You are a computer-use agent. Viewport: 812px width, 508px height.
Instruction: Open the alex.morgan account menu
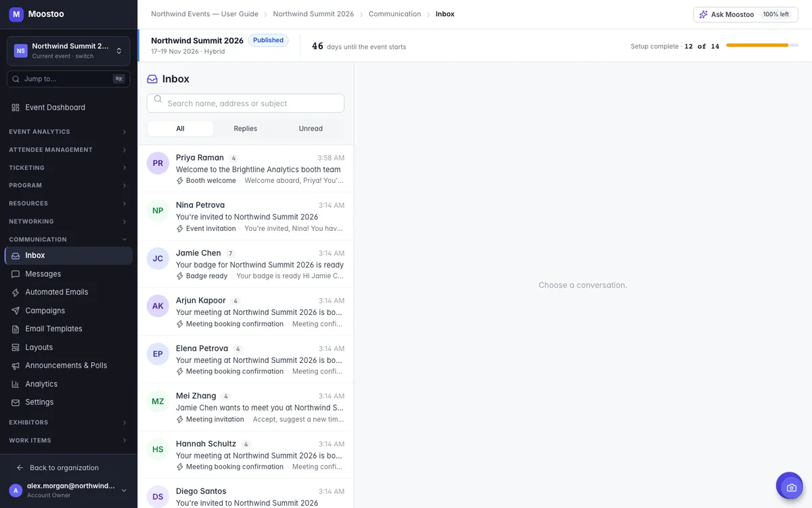click(68, 490)
